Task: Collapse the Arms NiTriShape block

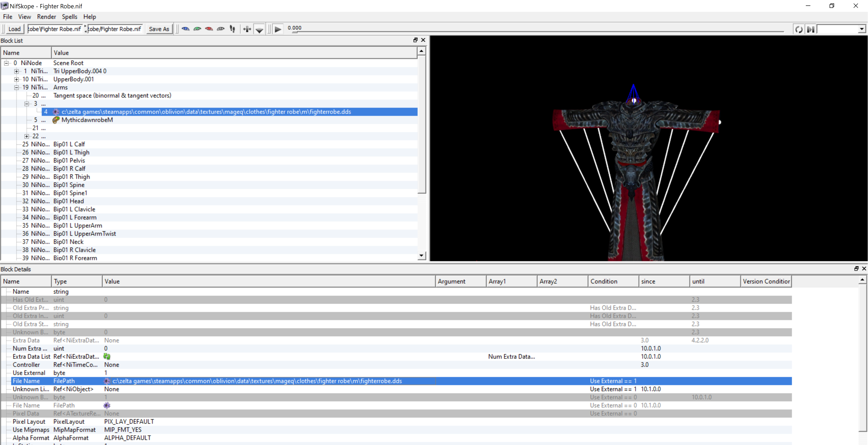Action: (17, 88)
